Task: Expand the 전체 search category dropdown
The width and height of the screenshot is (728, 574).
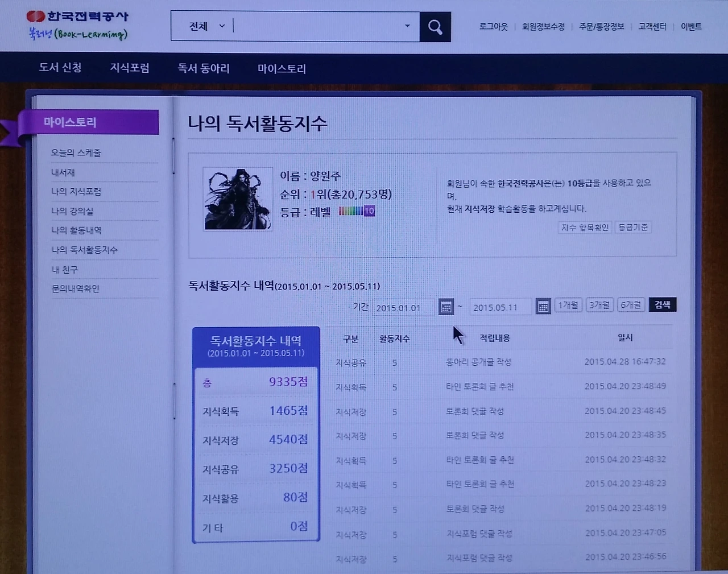Action: pyautogui.click(x=207, y=26)
